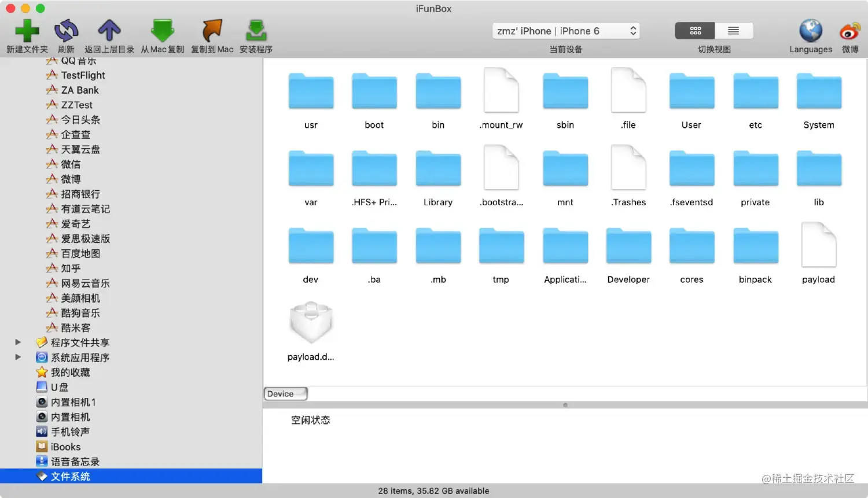Select the Developer folder
868x498 pixels.
628,246
